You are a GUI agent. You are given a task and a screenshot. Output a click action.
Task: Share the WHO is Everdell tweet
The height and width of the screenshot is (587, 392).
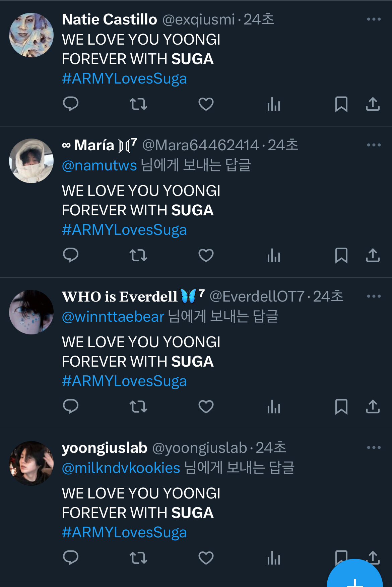[373, 407]
